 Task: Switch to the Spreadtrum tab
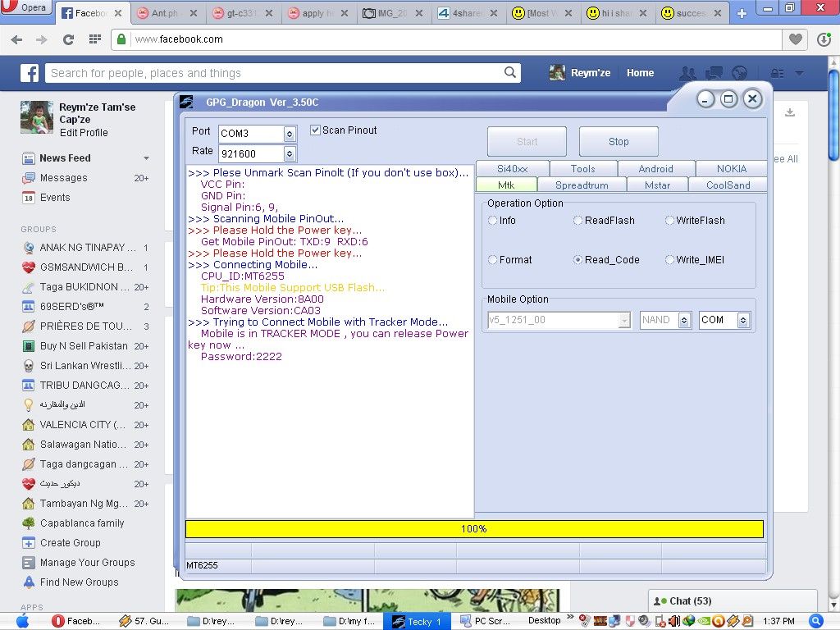coord(582,185)
